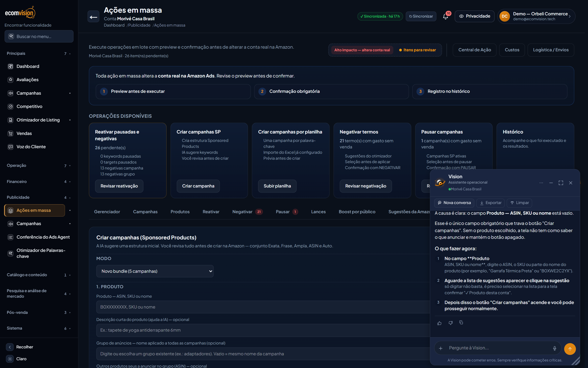Collapse the Publicidade section
Viewport: 588px width, 368px height.
tap(39, 197)
